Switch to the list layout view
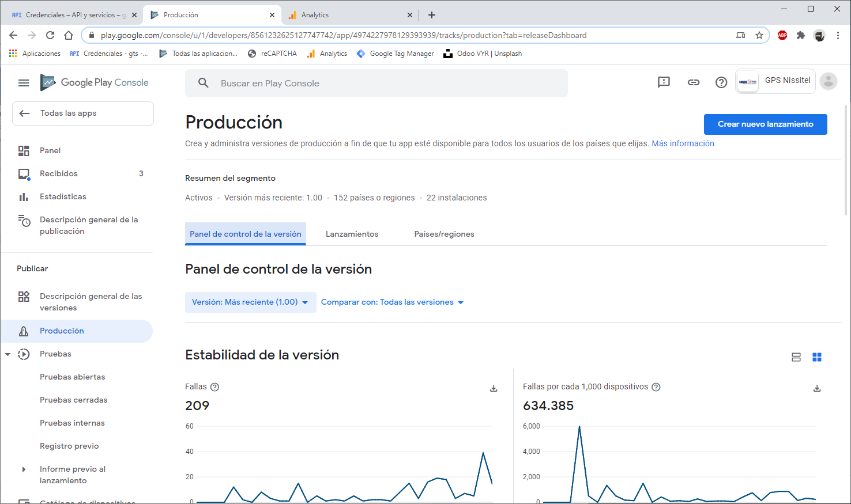851x504 pixels. coord(796,357)
